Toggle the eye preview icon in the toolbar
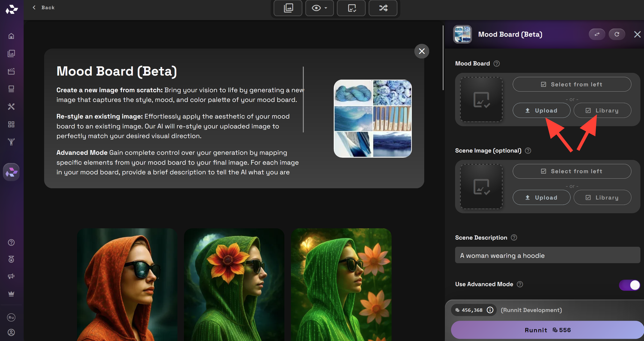This screenshot has width=644, height=341. (x=316, y=8)
